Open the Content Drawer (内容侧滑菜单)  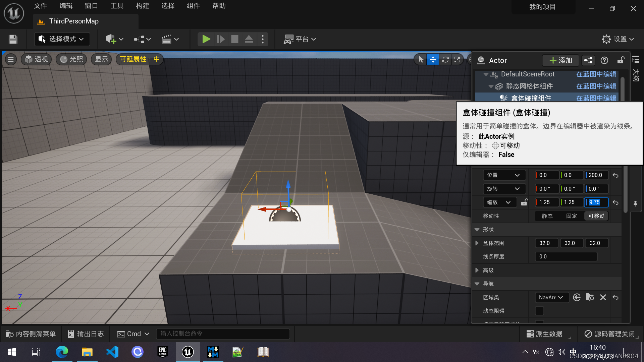(31, 334)
